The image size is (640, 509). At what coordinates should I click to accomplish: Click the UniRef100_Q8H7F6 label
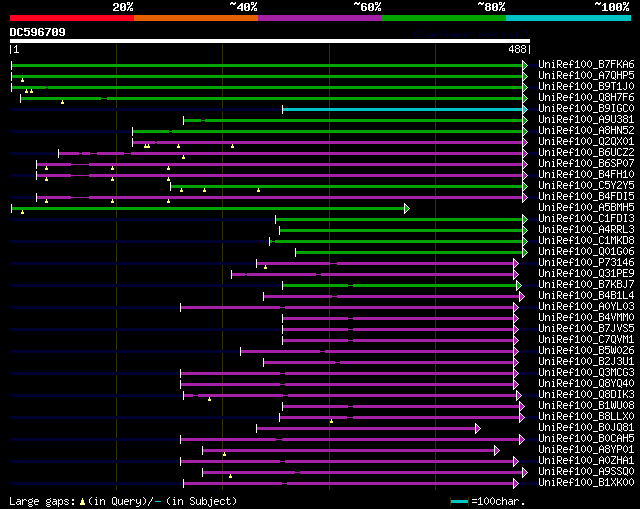coord(586,97)
